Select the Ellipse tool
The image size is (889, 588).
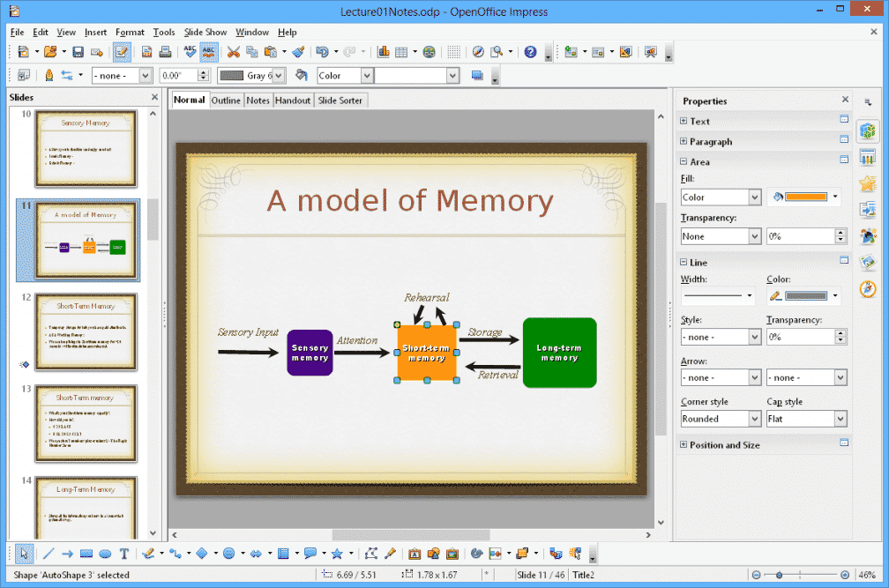pos(104,553)
